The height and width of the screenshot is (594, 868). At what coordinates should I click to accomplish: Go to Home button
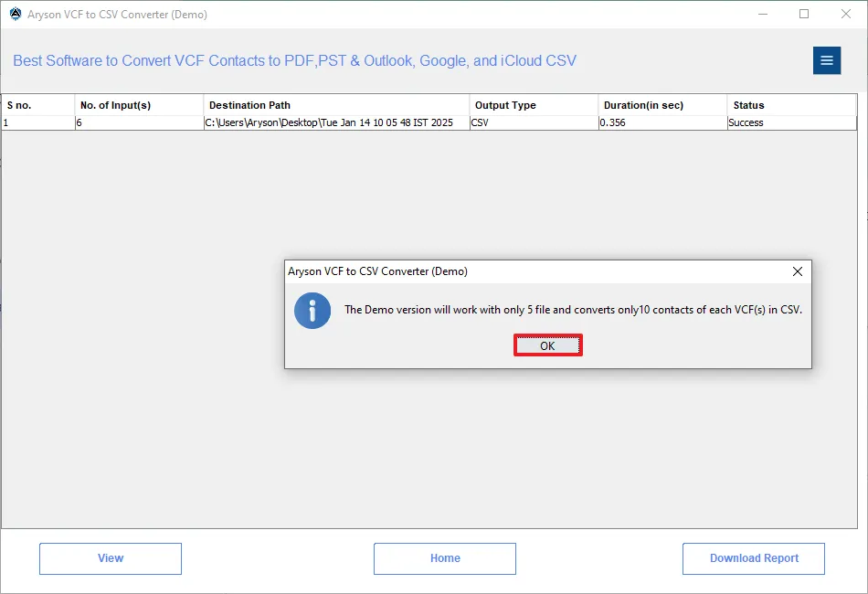[x=445, y=558]
